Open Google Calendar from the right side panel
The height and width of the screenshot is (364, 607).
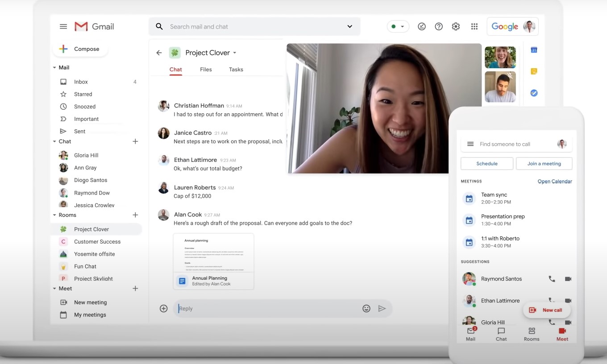click(x=534, y=50)
